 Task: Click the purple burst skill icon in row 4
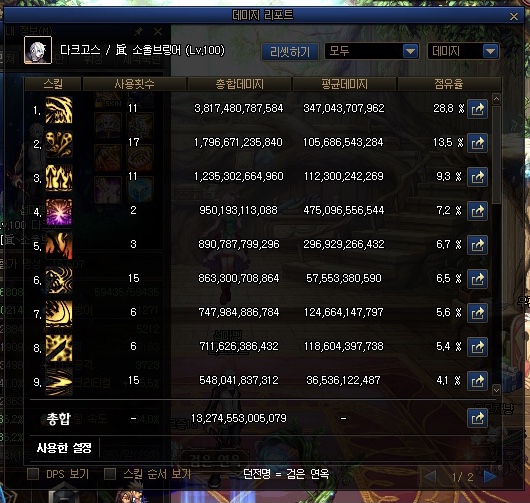59,212
